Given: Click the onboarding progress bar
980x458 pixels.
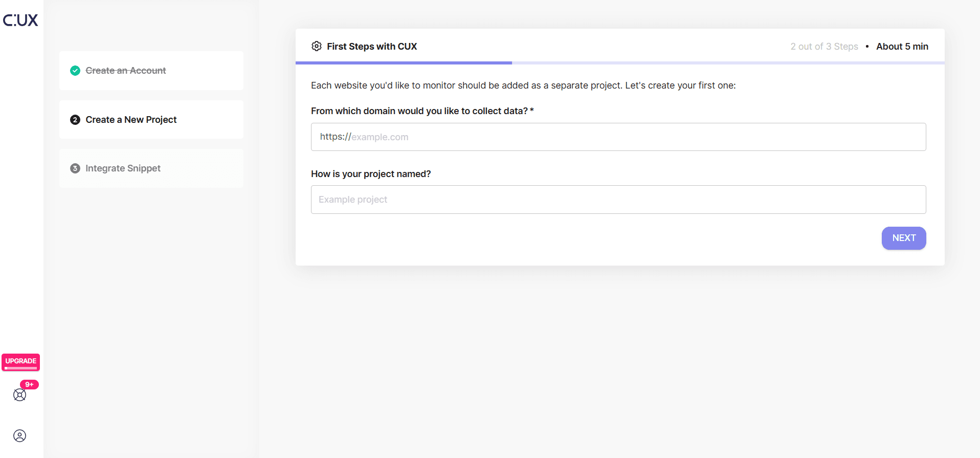Looking at the screenshot, I should 620,63.
